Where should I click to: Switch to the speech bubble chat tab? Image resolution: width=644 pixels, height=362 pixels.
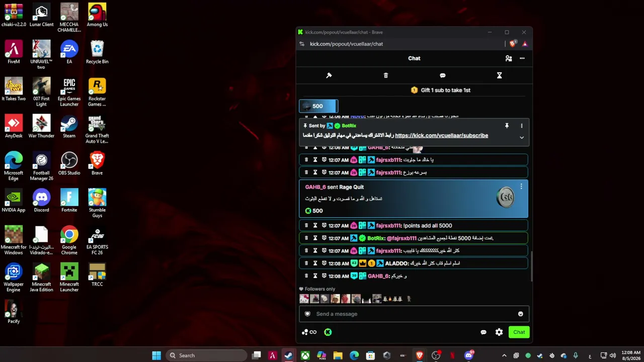[x=443, y=75]
